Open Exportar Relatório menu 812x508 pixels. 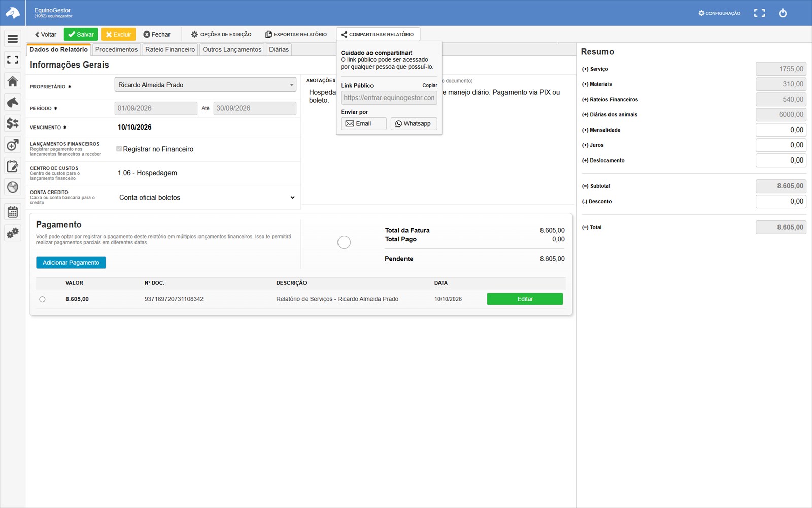pyautogui.click(x=296, y=35)
